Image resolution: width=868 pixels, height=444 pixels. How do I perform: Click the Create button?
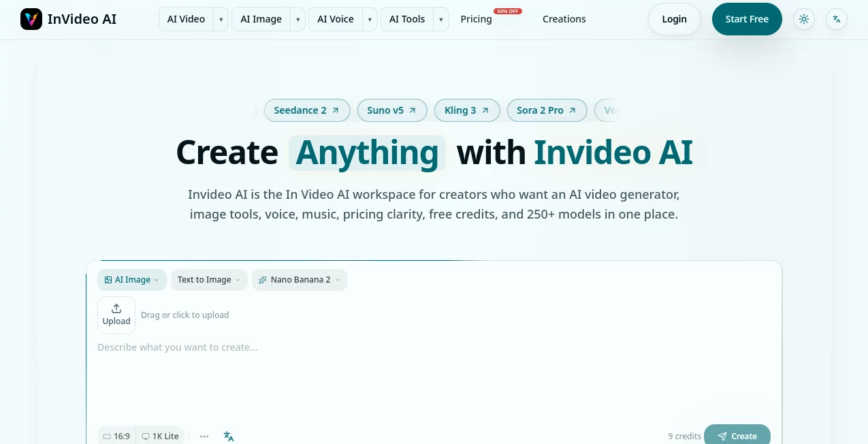coord(737,436)
